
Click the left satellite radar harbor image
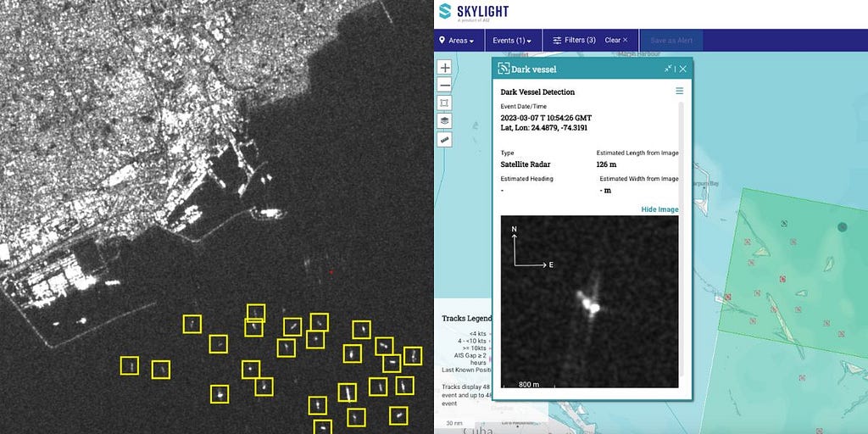216,217
